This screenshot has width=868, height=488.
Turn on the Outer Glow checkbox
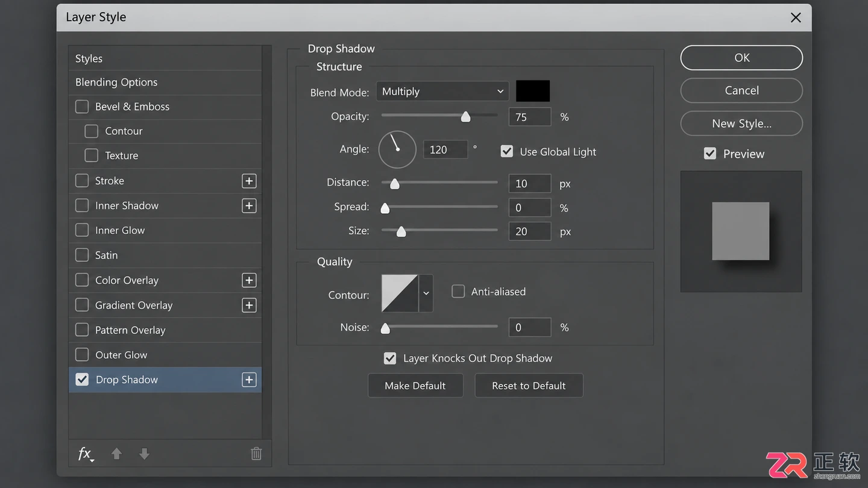point(82,355)
